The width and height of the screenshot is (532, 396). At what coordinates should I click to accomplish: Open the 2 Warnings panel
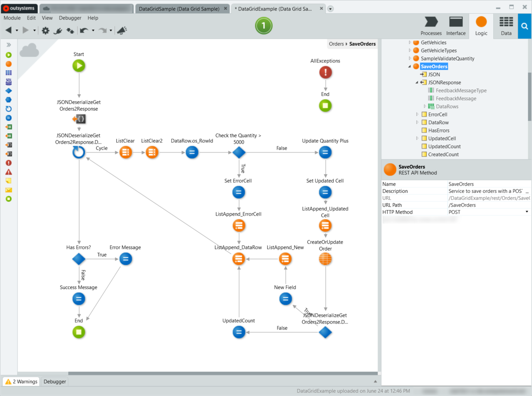coord(20,381)
